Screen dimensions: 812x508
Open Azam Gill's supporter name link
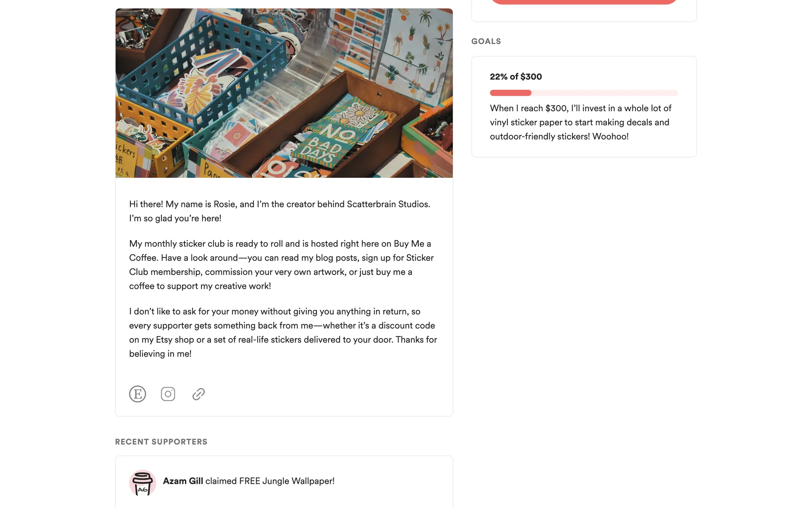coord(183,481)
